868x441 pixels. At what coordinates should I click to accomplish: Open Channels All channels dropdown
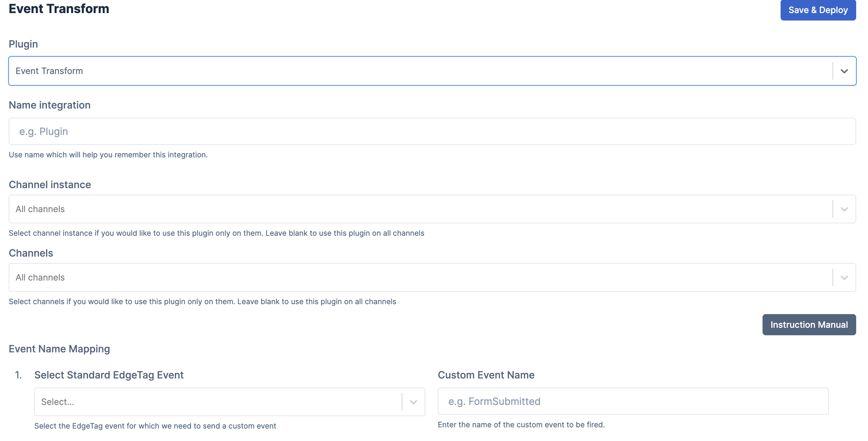(418, 278)
